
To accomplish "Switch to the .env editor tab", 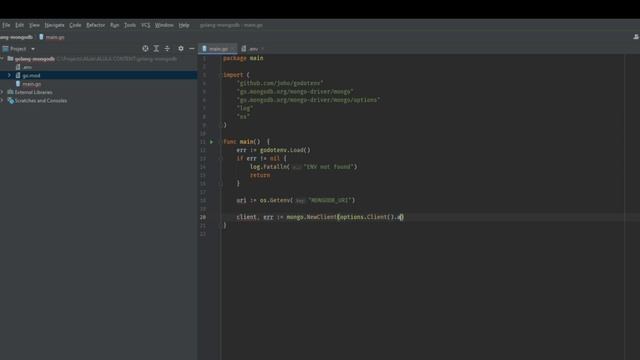I will click(253, 49).
